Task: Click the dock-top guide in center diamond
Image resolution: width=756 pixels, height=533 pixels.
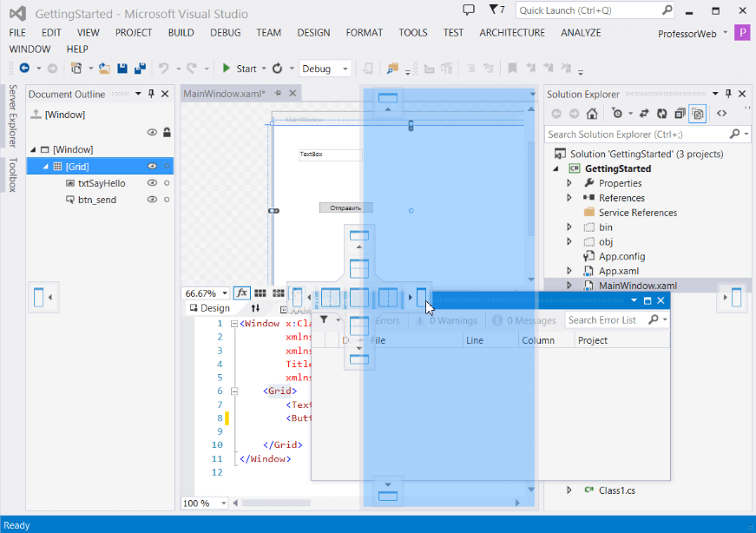Action: (x=359, y=269)
